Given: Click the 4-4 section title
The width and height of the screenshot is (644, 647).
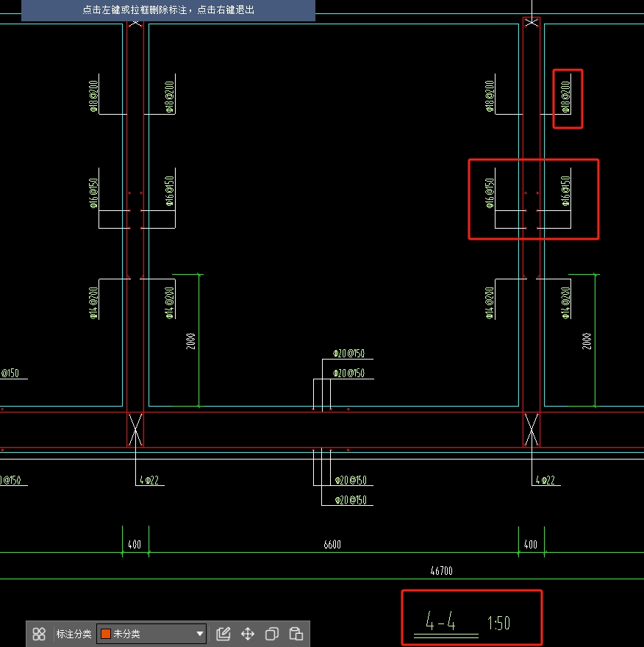Looking at the screenshot, I should pos(440,621).
